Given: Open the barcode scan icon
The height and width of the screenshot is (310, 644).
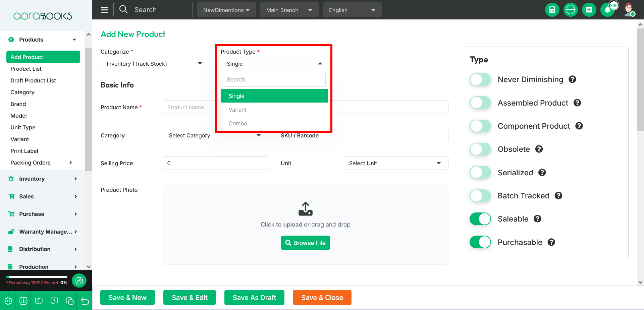Looking at the screenshot, I should 571,10.
